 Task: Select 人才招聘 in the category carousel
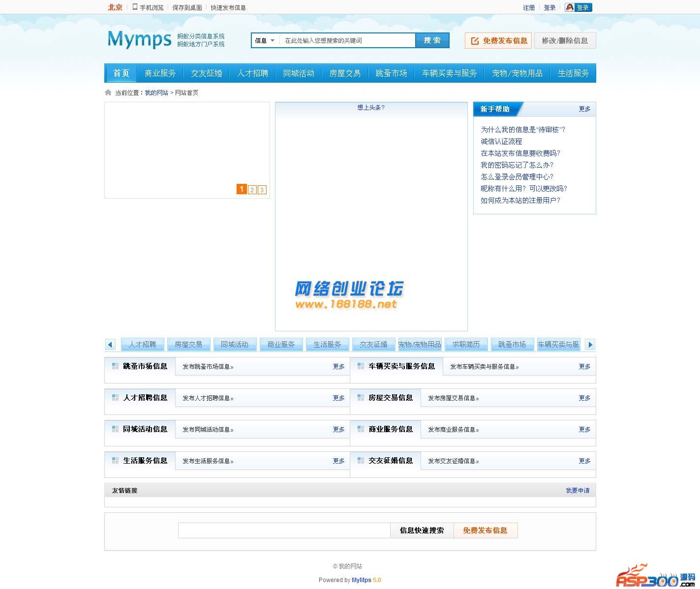142,344
